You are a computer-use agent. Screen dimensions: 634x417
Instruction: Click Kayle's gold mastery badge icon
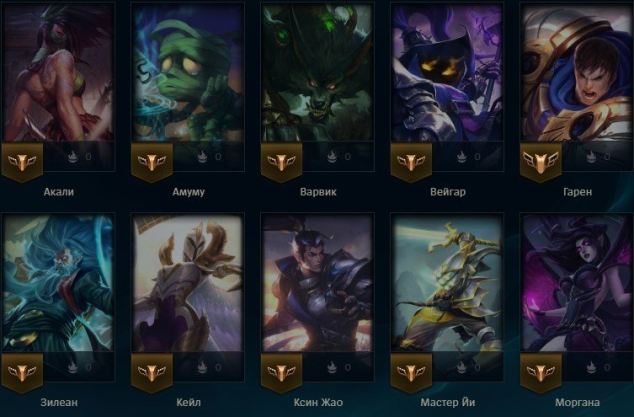(152, 373)
